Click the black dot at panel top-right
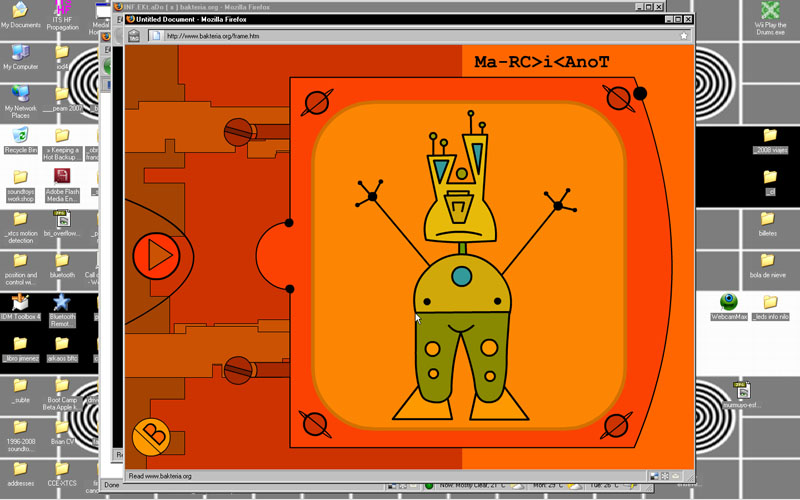800x500 pixels. (x=640, y=93)
